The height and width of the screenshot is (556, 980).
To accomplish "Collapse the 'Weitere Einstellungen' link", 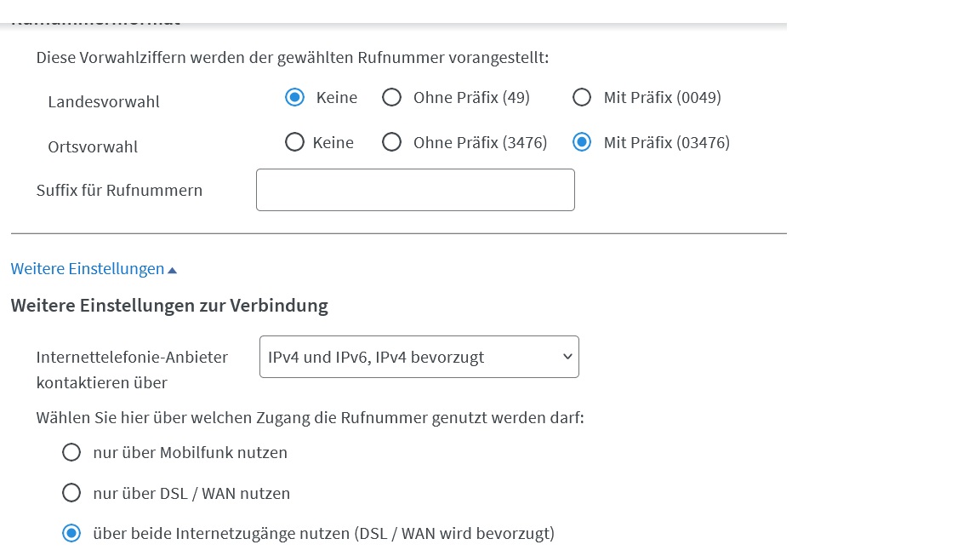I will 88,269.
